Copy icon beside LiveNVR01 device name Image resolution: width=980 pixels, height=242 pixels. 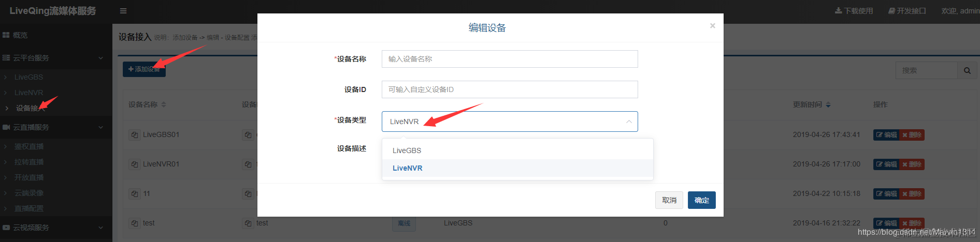pyautogui.click(x=135, y=164)
